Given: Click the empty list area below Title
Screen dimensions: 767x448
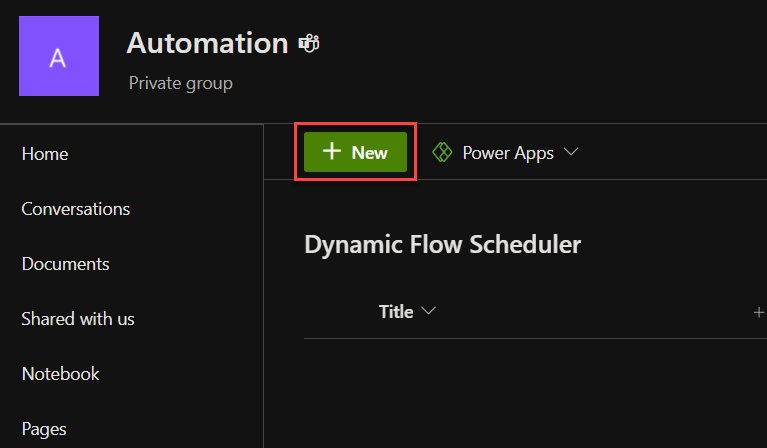Looking at the screenshot, I should [535, 391].
